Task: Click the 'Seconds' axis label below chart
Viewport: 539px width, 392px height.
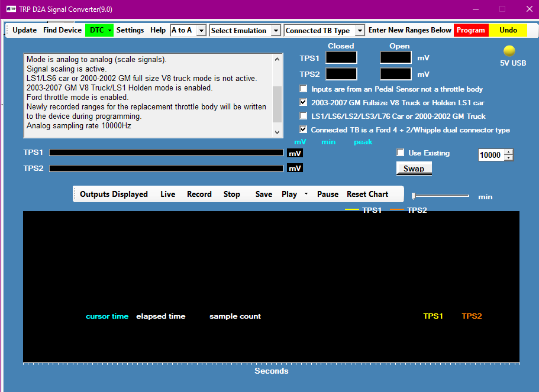Action: click(271, 371)
